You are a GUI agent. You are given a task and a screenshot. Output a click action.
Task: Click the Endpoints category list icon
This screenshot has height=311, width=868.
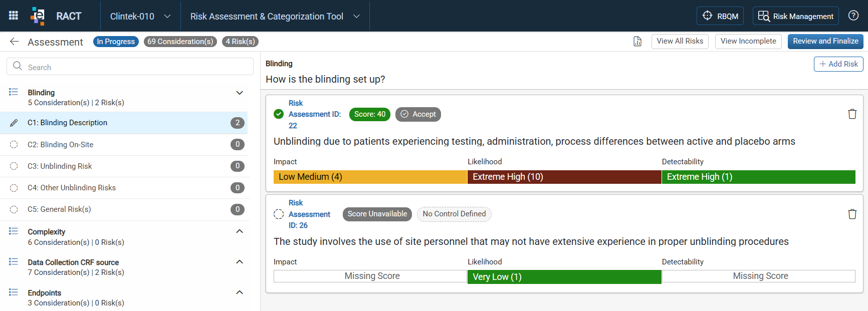(14, 292)
